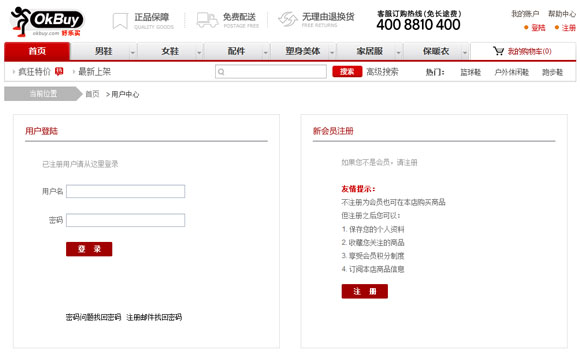This screenshot has height=361, width=580.
Task: Expand the 塑身美体 dropdown arrow
Action: click(332, 53)
